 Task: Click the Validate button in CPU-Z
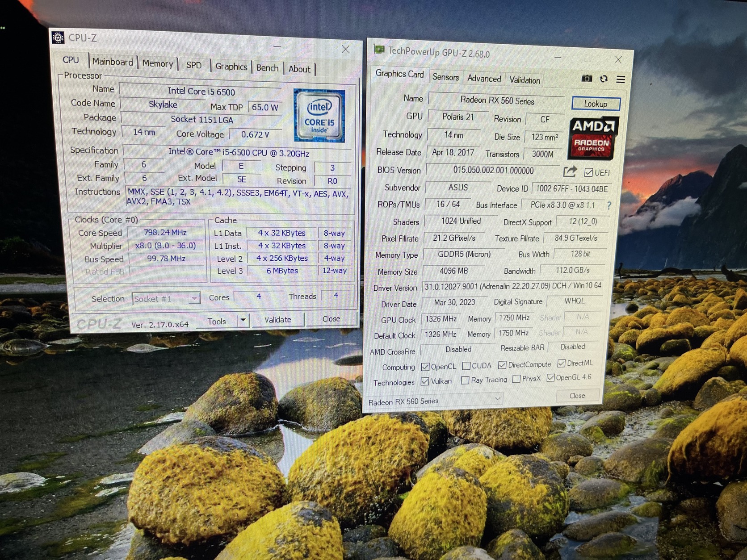[x=277, y=320]
